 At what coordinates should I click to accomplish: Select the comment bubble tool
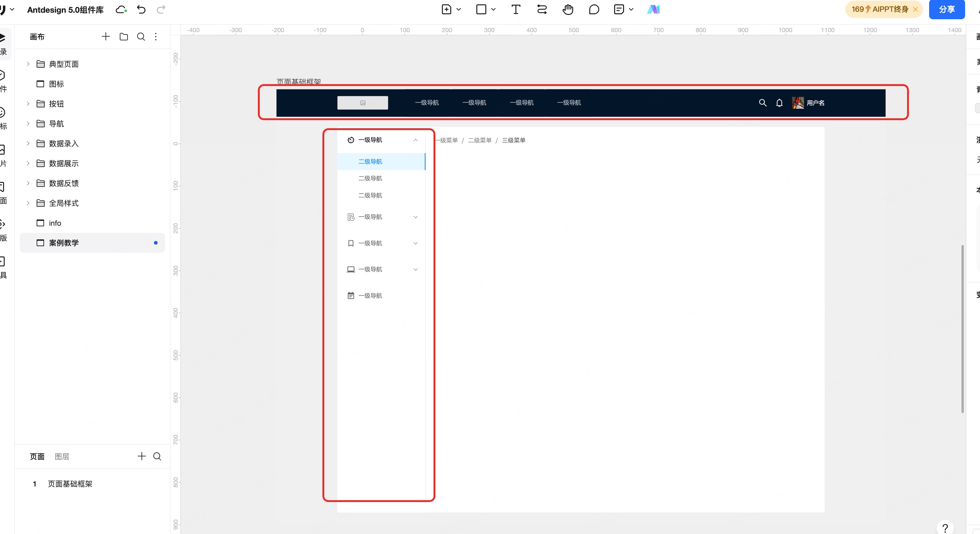point(594,10)
